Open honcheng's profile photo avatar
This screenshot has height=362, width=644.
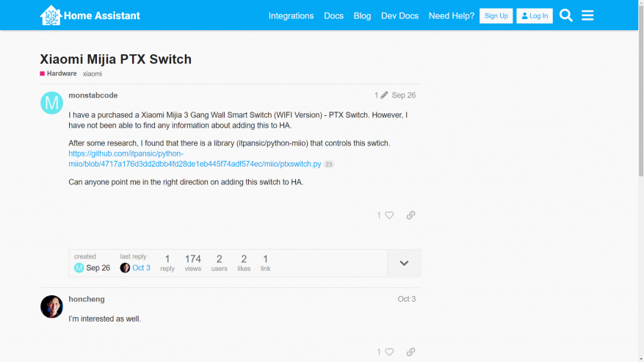pos(51,306)
